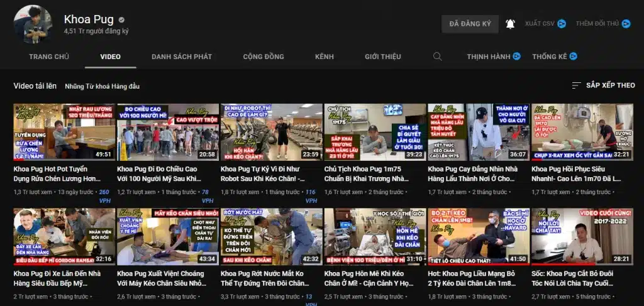Click title Khoa Pug Xuất Viện
Image resolution: width=644 pixels, height=306 pixels.
160,278
